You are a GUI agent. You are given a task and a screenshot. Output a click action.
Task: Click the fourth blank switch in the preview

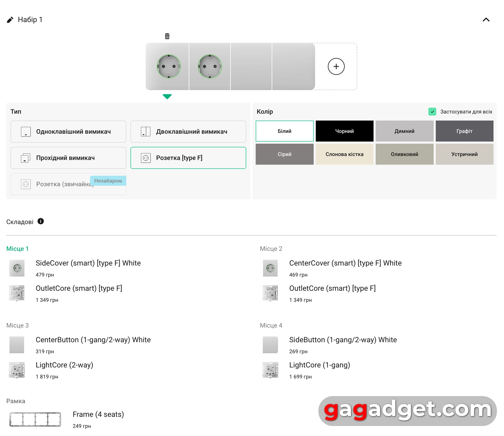tap(293, 66)
